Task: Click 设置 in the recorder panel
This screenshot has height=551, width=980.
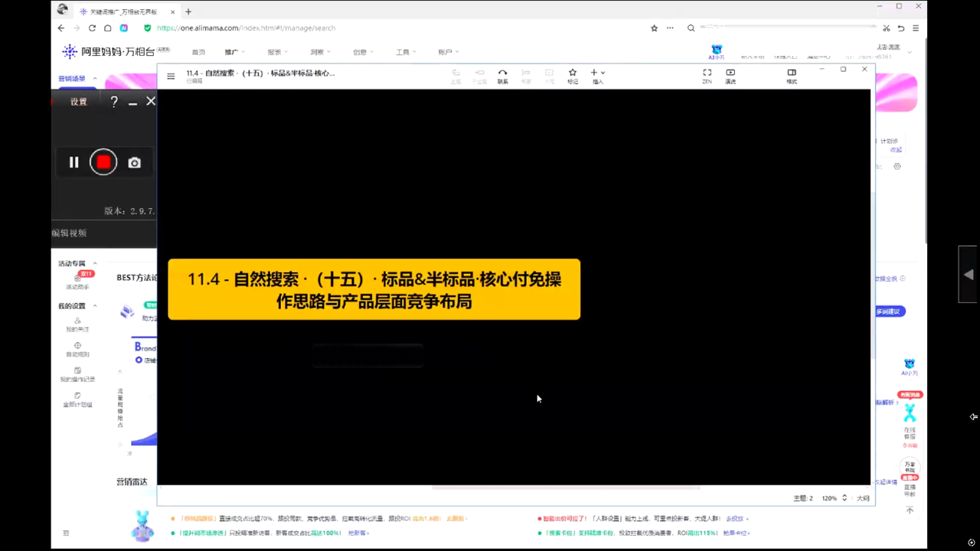Action: coord(79,102)
